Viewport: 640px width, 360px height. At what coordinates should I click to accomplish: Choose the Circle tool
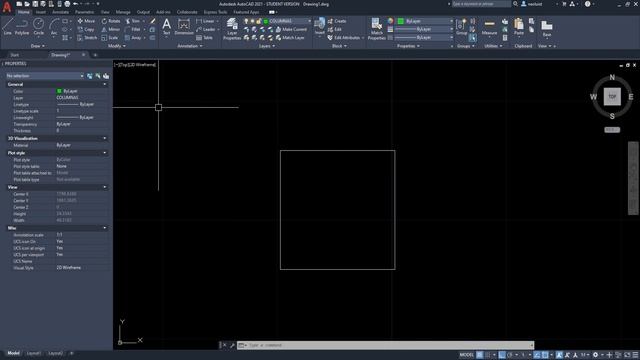38,26
